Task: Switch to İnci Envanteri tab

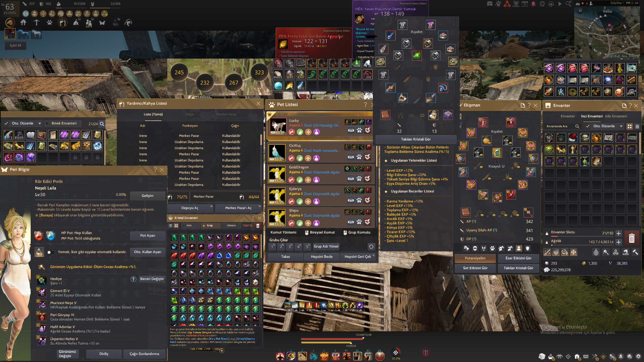Action: click(592, 116)
